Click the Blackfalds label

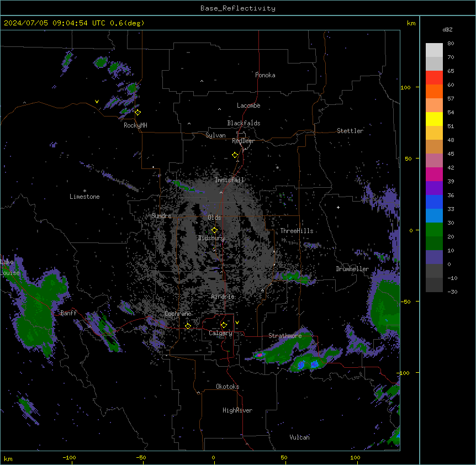click(x=244, y=123)
